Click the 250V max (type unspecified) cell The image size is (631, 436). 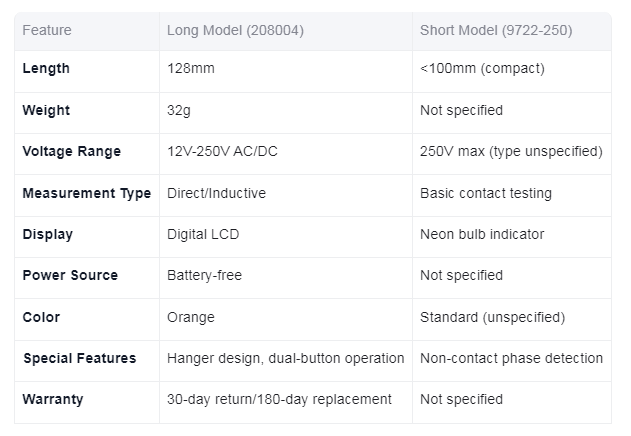[511, 151]
